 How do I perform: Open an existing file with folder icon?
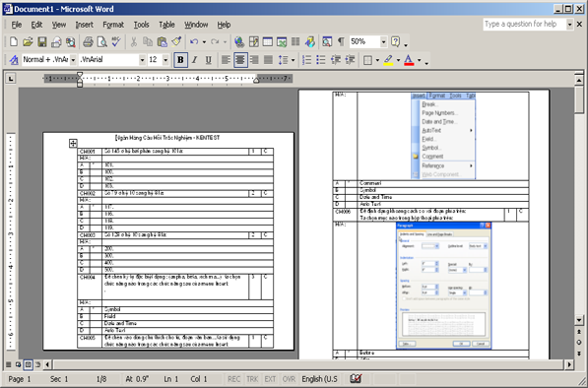tap(28, 41)
